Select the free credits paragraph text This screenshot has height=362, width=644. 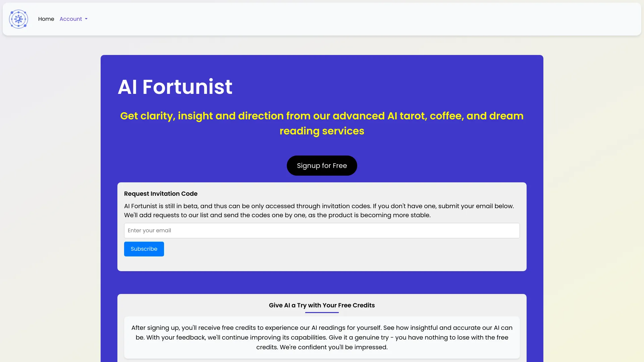pos(322,338)
